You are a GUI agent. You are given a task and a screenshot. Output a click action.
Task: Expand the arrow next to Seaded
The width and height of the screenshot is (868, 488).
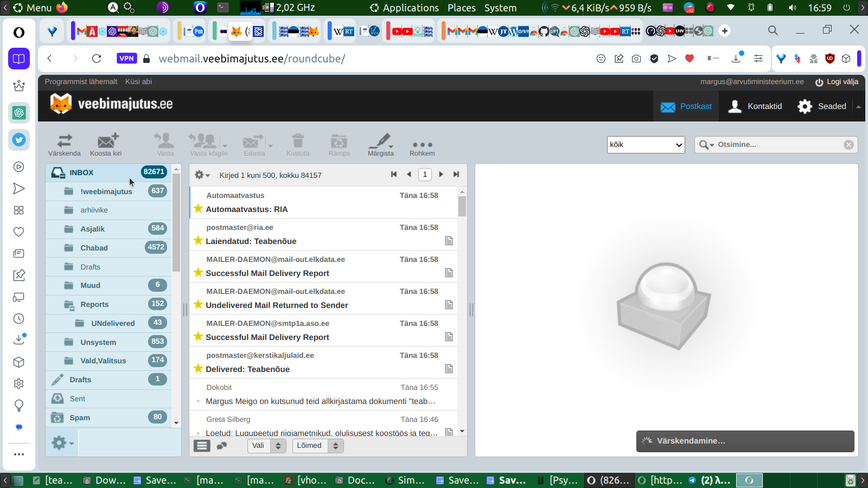pos(859,107)
